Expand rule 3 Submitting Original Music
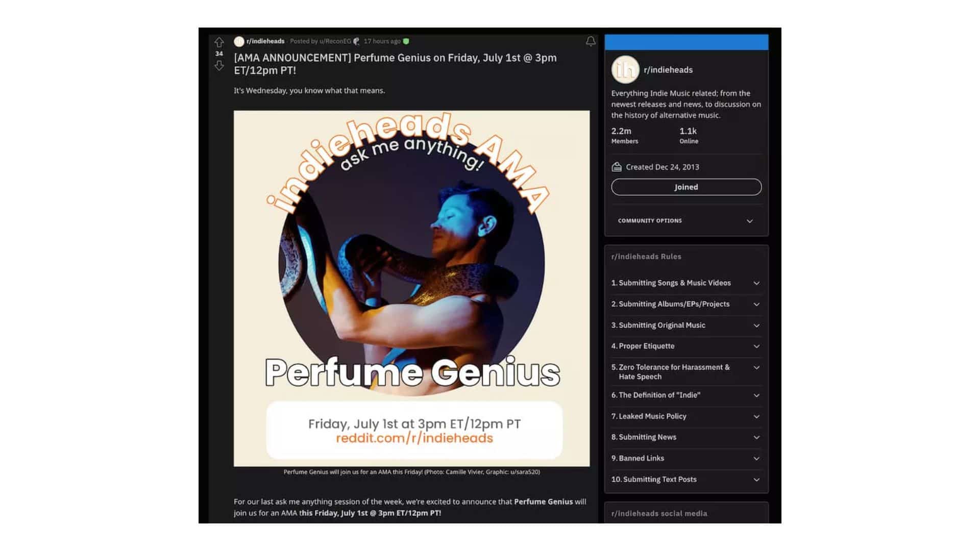This screenshot has height=551, width=980. pyautogui.click(x=687, y=325)
